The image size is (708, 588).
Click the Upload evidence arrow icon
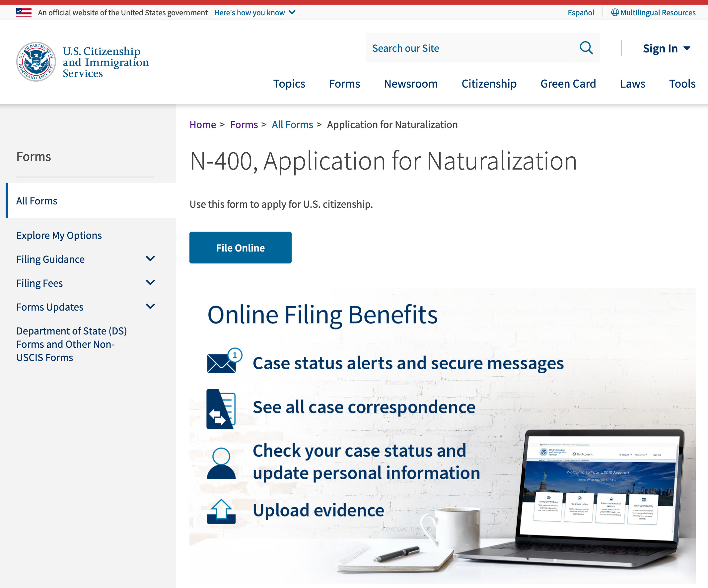point(221,511)
